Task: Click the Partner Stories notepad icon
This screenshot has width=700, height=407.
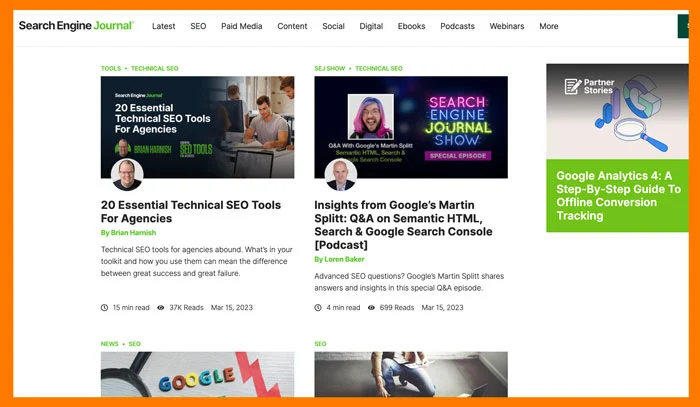Action: tap(573, 86)
